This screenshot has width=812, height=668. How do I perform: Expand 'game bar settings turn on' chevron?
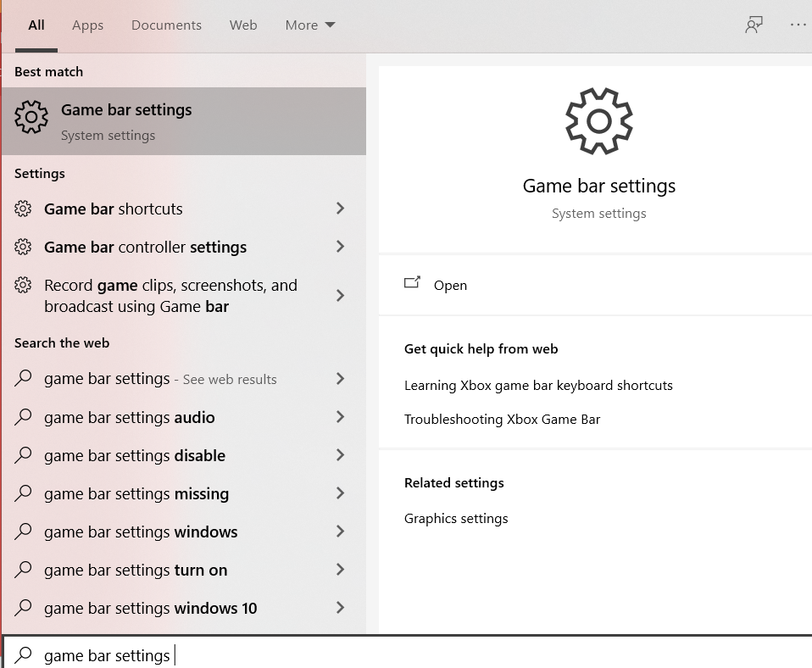(x=340, y=570)
